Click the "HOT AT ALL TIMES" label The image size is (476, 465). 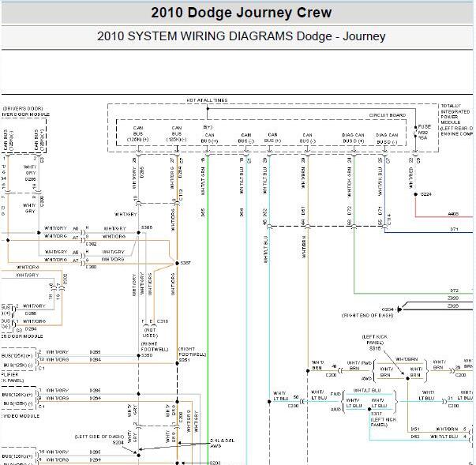(207, 100)
